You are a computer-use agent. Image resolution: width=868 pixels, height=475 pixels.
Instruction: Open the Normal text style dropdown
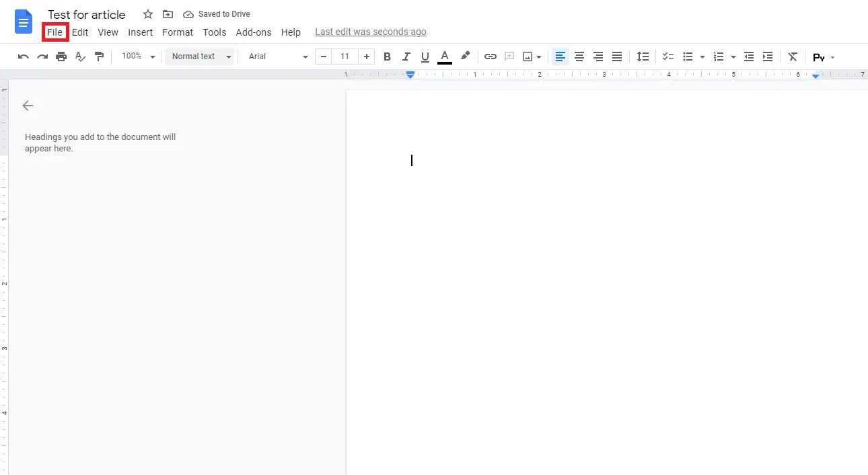coord(199,57)
